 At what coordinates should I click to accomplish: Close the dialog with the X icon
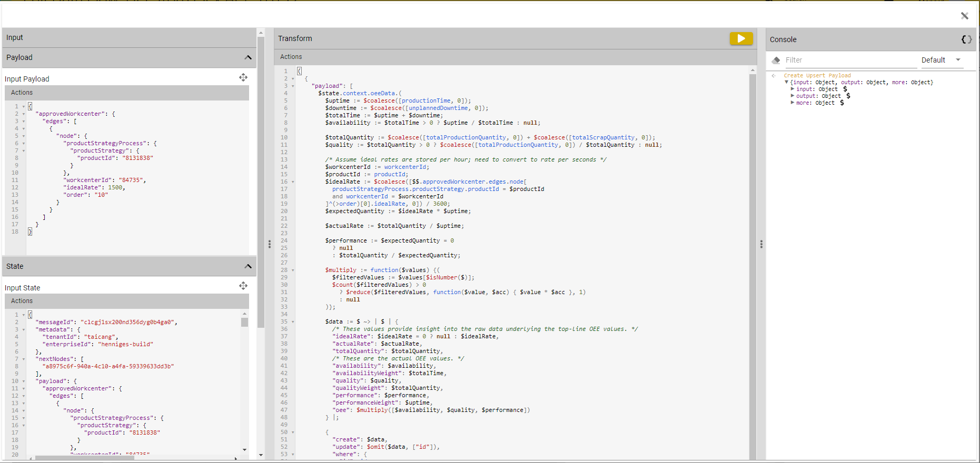coord(964,16)
